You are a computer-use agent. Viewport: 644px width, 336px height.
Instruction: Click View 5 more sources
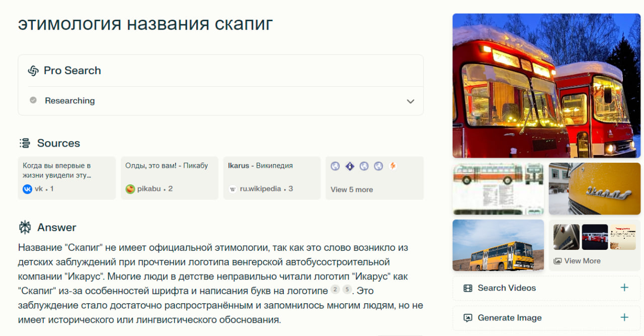[374, 178]
